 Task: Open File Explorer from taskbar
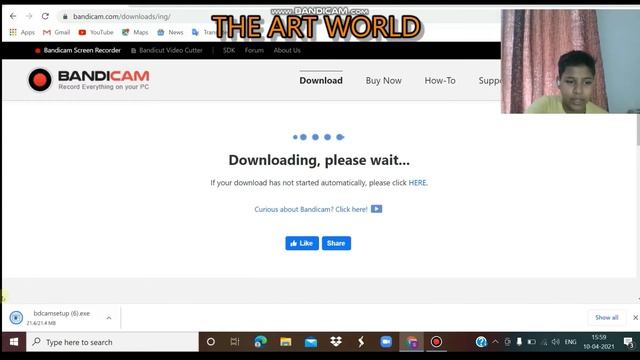pyautogui.click(x=286, y=342)
